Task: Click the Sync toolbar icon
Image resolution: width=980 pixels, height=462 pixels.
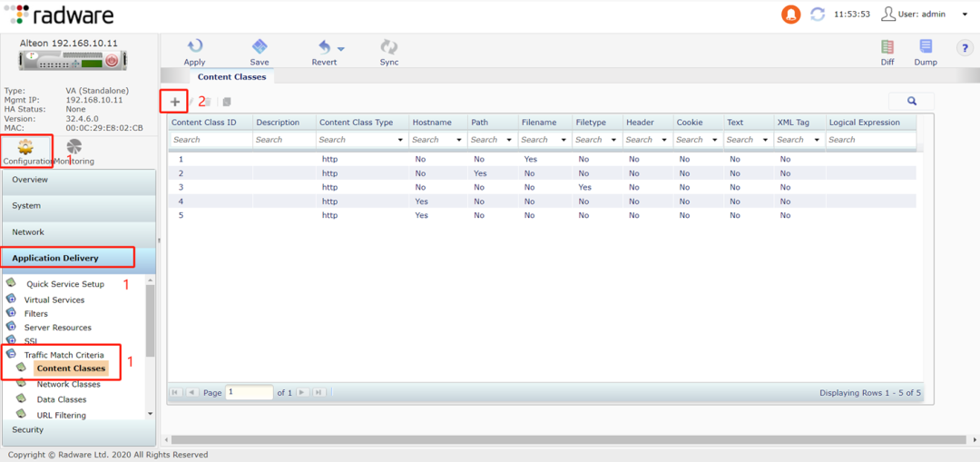Action: point(389,47)
